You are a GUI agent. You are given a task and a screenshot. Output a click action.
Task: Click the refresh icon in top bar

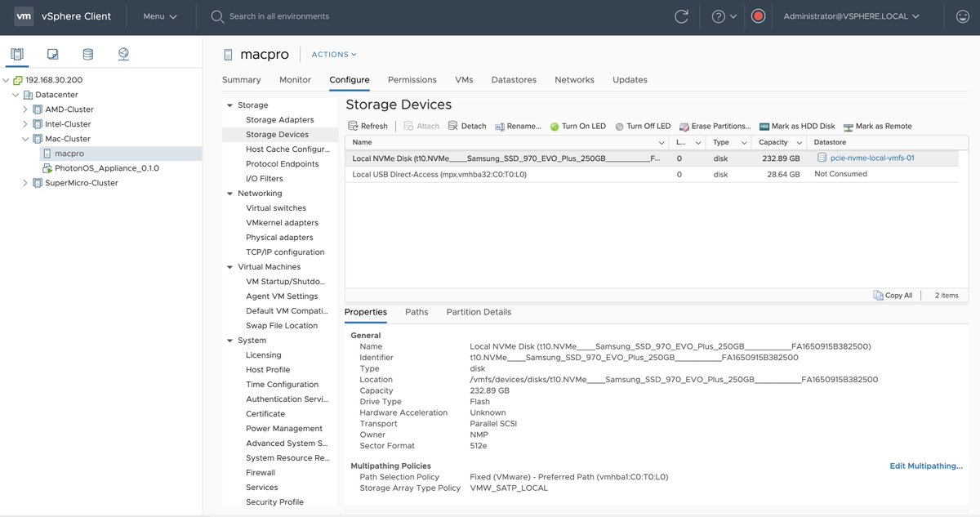click(x=681, y=16)
